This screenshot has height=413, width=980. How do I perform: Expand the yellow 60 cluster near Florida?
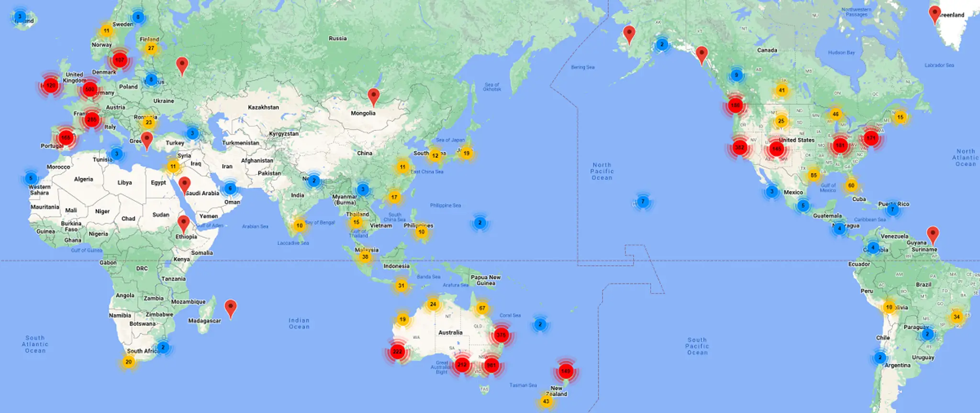pyautogui.click(x=851, y=185)
